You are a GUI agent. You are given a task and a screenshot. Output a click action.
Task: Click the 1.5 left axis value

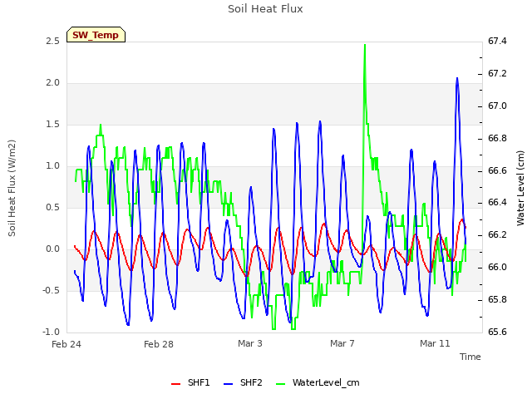click(x=53, y=125)
